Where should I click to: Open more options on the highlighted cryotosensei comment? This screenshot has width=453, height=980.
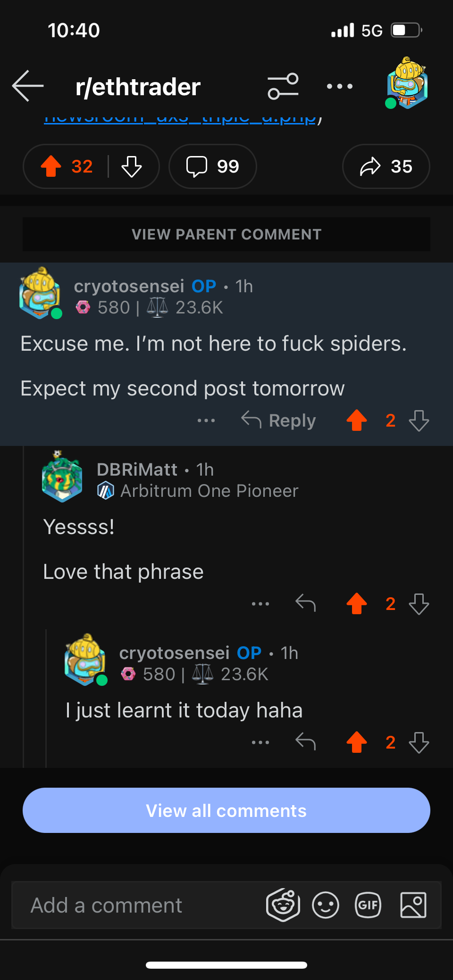pos(206,420)
